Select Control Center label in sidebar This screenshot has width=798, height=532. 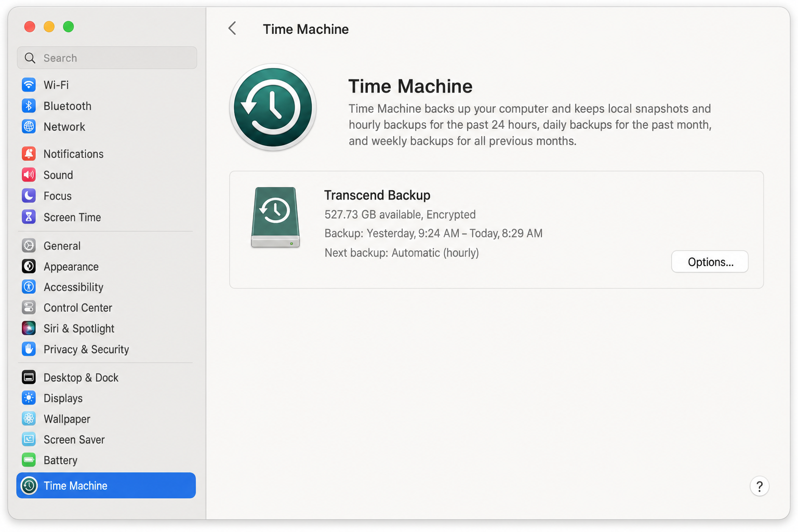[78, 308]
